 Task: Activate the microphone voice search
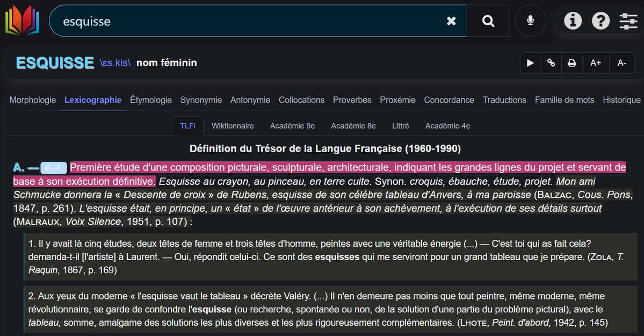coord(530,20)
